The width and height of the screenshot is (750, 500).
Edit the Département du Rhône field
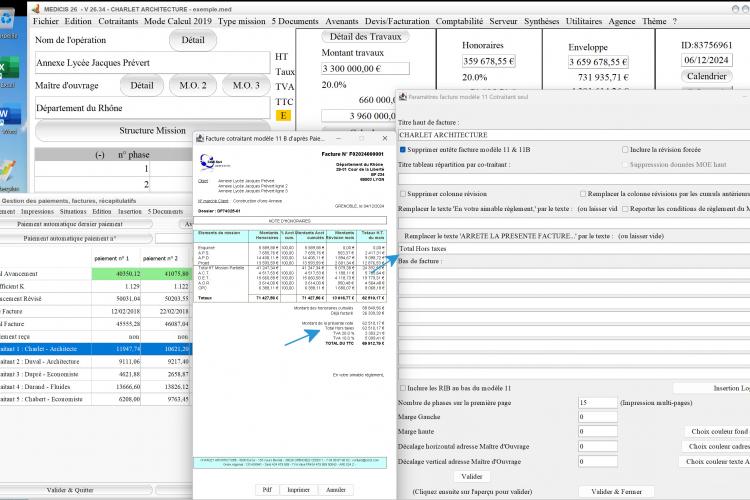[153, 108]
